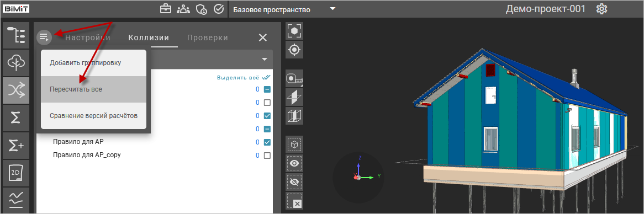Fit model to view with frame icon
The image size is (644, 214).
click(x=294, y=31)
